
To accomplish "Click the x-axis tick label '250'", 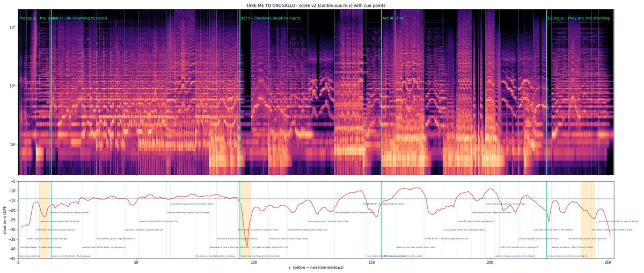I will pyautogui.click(x=608, y=262).
